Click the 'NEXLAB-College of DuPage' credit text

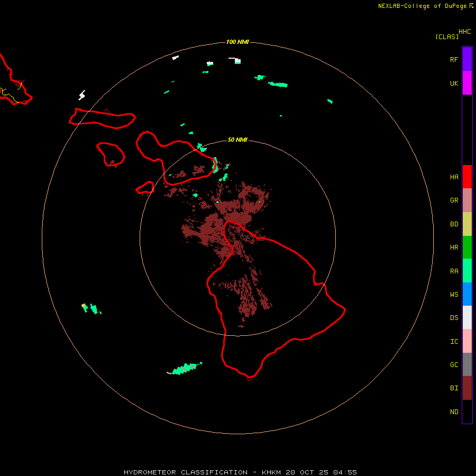pyautogui.click(x=422, y=6)
